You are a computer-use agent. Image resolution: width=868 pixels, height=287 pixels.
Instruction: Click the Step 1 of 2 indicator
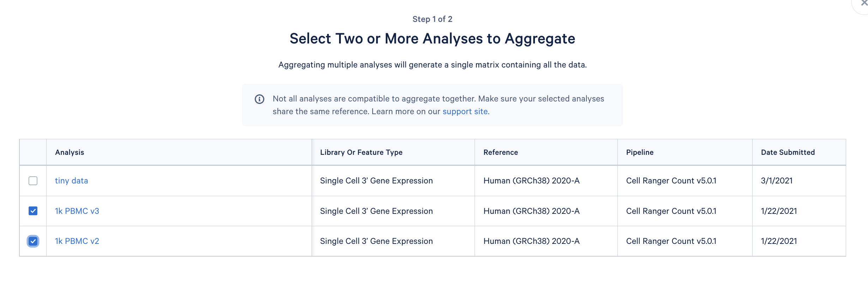(432, 19)
